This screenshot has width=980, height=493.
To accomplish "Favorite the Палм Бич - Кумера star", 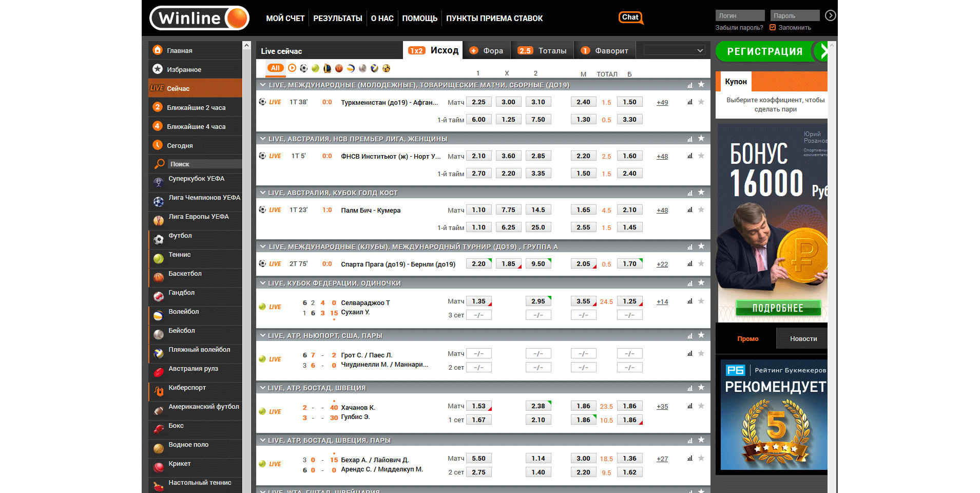I will tap(701, 210).
